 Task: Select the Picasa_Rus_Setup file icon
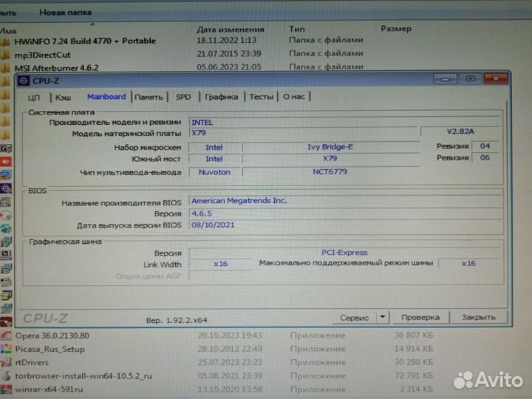tap(7, 349)
